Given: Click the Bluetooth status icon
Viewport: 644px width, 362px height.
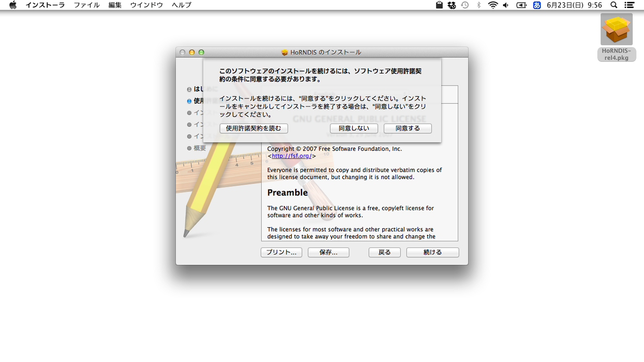Looking at the screenshot, I should (478, 5).
